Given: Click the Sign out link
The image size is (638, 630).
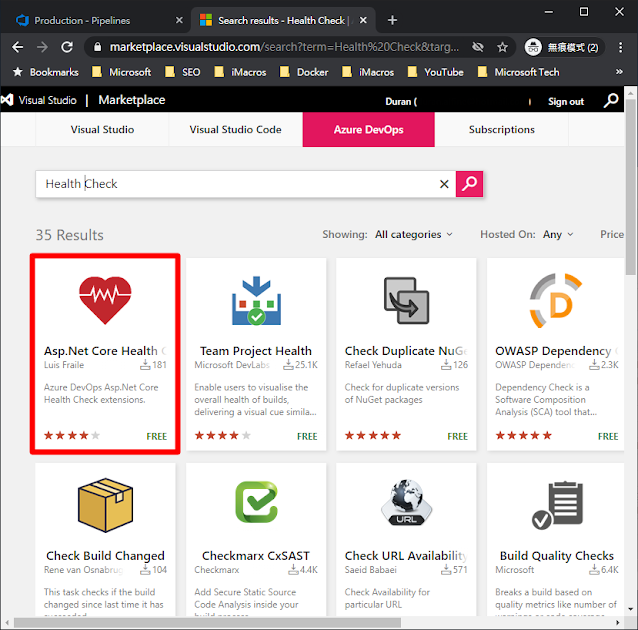Looking at the screenshot, I should [x=566, y=102].
